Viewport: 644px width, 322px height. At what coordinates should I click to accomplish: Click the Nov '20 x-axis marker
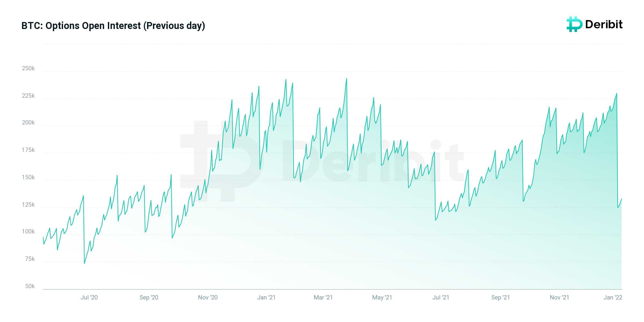point(208,298)
